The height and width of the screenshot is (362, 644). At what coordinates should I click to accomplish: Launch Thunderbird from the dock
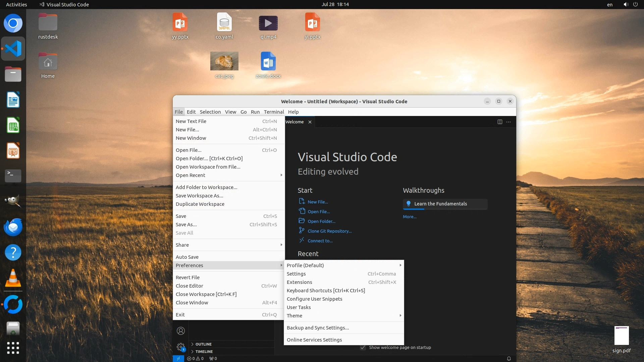pyautogui.click(x=13, y=227)
